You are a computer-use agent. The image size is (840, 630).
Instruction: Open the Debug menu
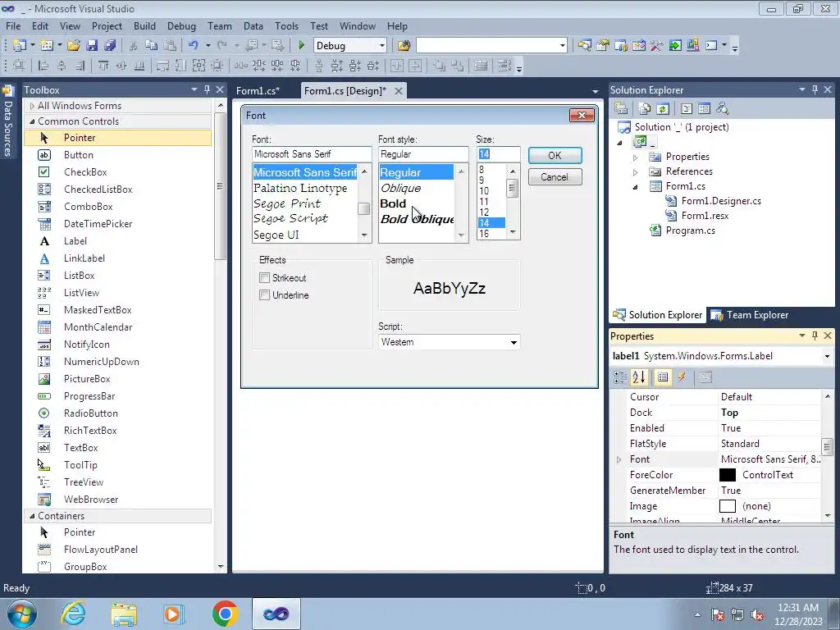(181, 25)
